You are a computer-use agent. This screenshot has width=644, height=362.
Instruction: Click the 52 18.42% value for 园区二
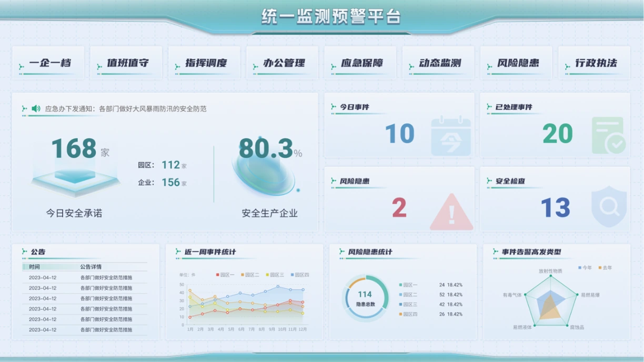(451, 295)
